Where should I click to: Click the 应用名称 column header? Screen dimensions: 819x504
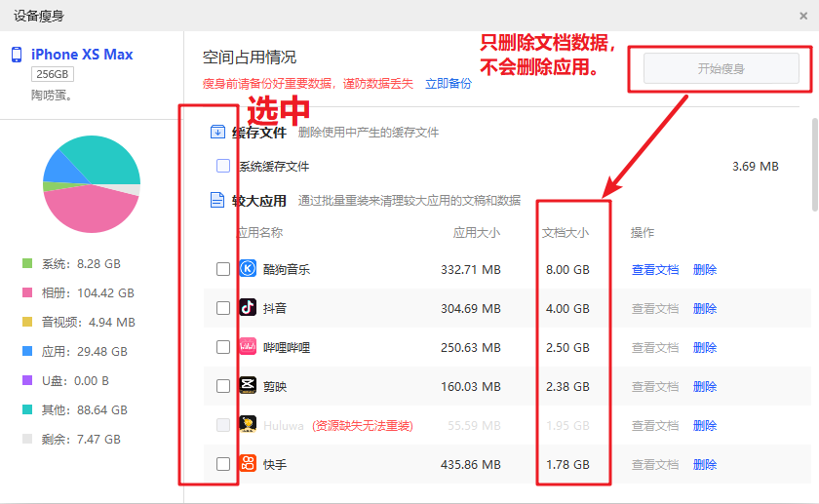[x=260, y=232]
